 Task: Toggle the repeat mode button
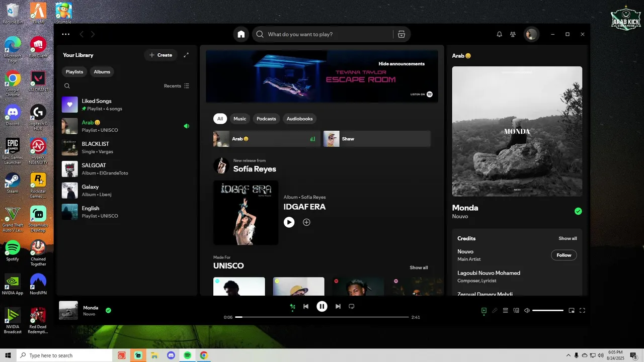tap(352, 306)
